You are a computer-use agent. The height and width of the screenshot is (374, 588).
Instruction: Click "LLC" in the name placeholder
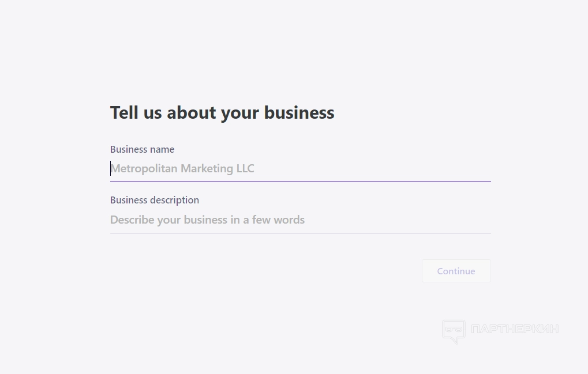tap(245, 169)
